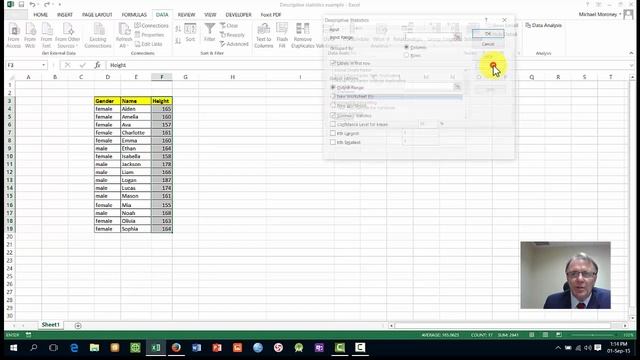Expand the From Other Sources dropdown
This screenshot has width=640, height=360.
68,36
